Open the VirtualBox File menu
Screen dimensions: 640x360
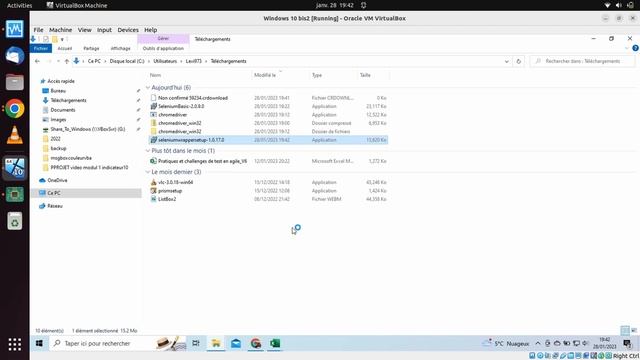38,30
